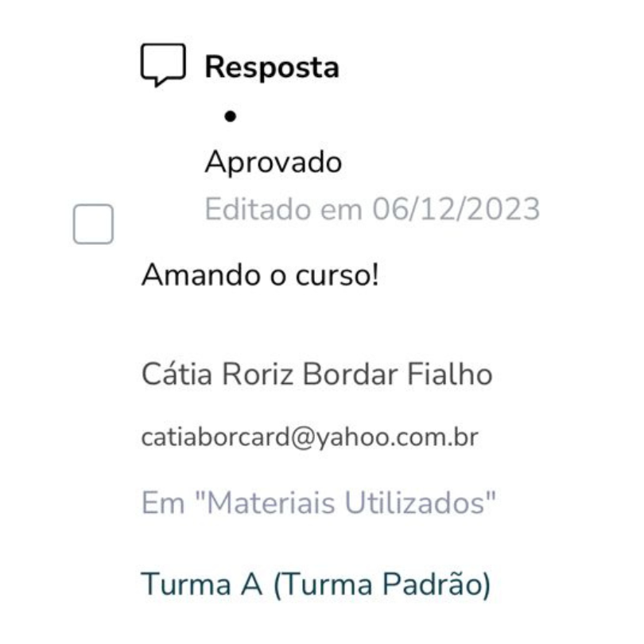644x644 pixels.
Task: Click the bullet dot above Aprovado
Action: 231,116
